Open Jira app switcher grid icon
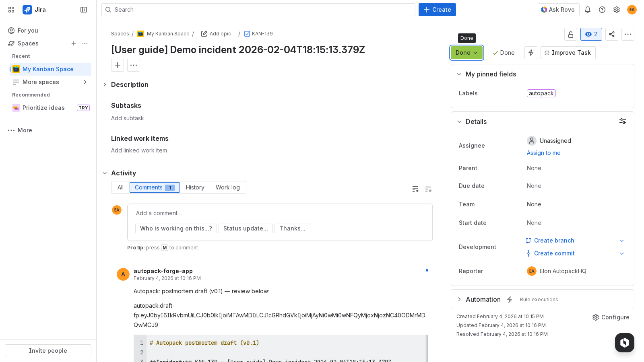The height and width of the screenshot is (362, 644). [x=11, y=9]
